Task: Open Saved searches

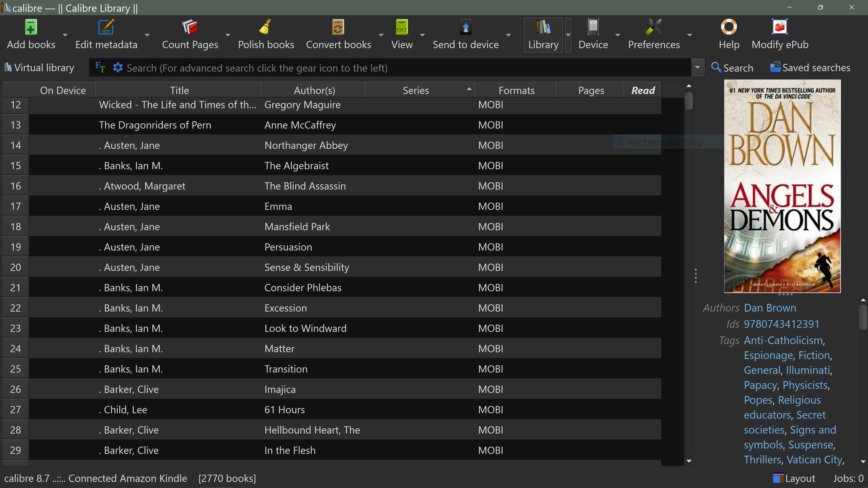Action: 810,68
